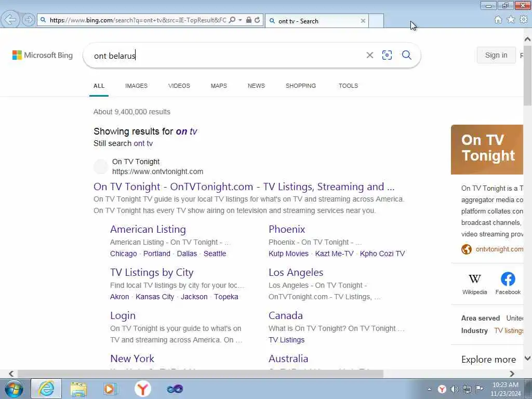Open the Topeka sublink
The height and width of the screenshot is (399, 532).
(226, 297)
